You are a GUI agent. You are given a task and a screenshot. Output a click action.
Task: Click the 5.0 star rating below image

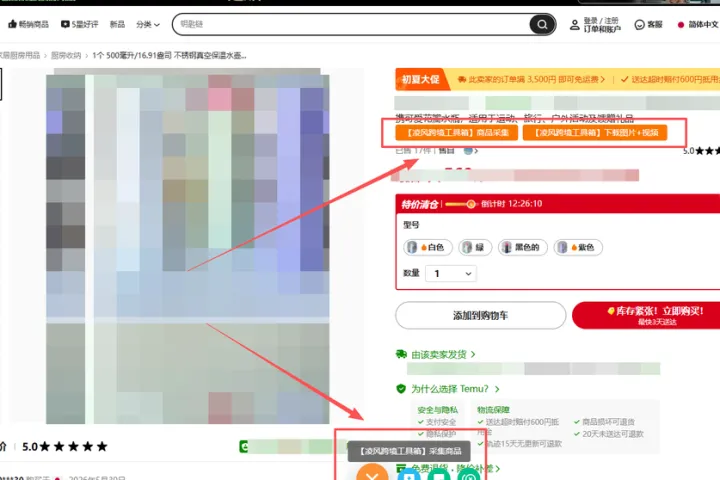pos(64,446)
